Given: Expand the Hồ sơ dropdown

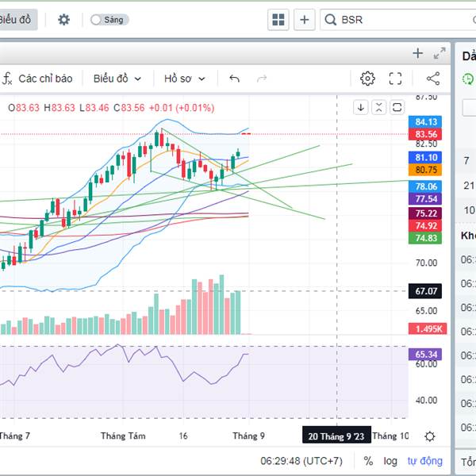Looking at the screenshot, I should [184, 79].
